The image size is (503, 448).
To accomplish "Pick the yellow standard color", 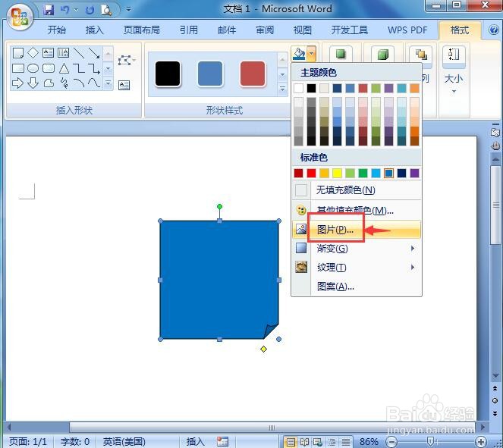I will [x=337, y=174].
